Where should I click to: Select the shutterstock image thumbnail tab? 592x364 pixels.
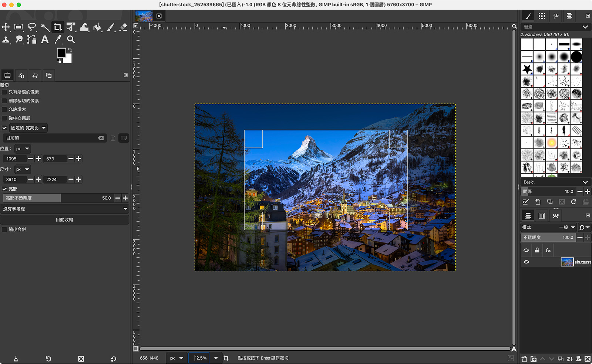pos(144,16)
